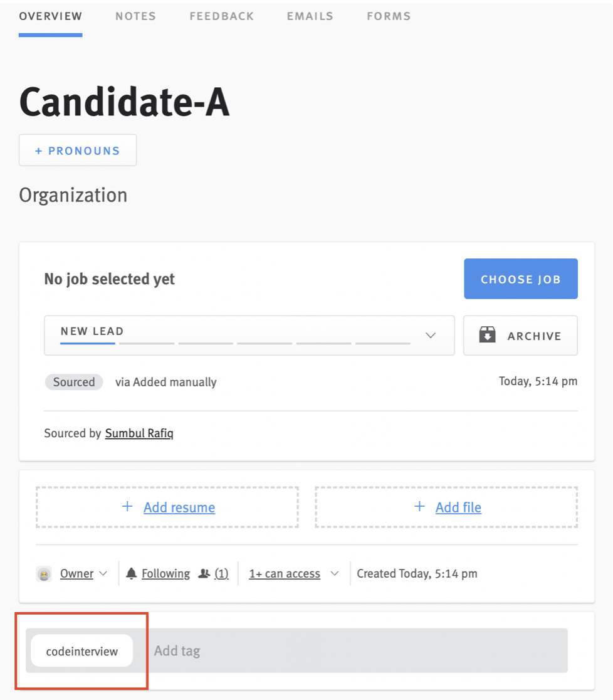The image size is (613, 700).
Task: Click the owner avatar icon
Action: 44,574
